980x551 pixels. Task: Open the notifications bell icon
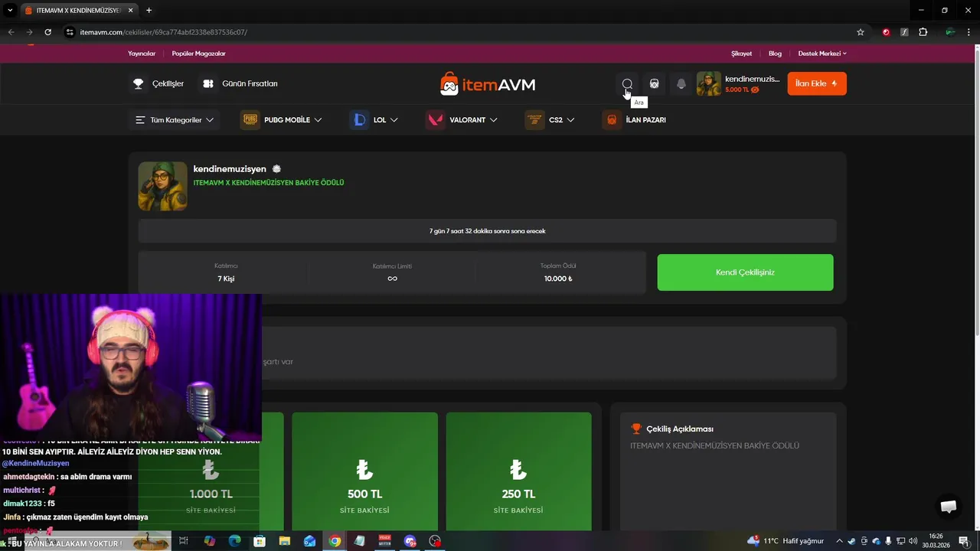pyautogui.click(x=681, y=83)
